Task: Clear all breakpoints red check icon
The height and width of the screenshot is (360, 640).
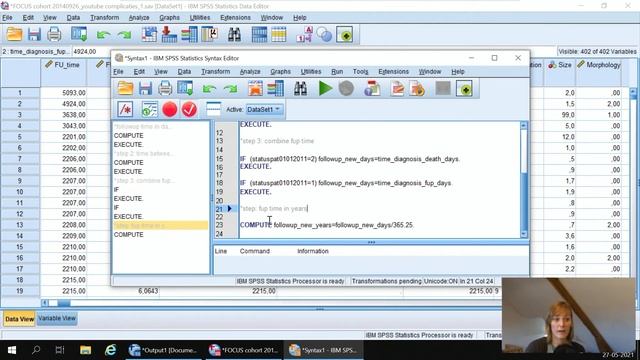Action: (189, 109)
